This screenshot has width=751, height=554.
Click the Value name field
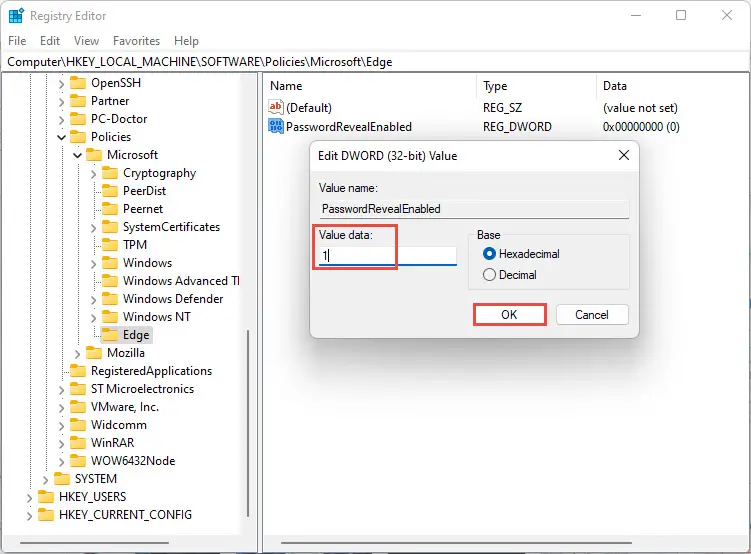(x=474, y=209)
